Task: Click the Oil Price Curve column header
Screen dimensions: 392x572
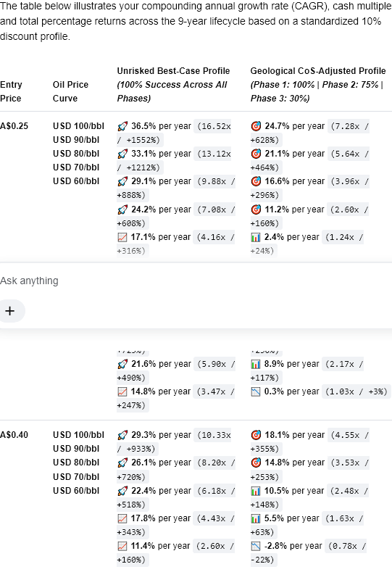Action: click(70, 91)
